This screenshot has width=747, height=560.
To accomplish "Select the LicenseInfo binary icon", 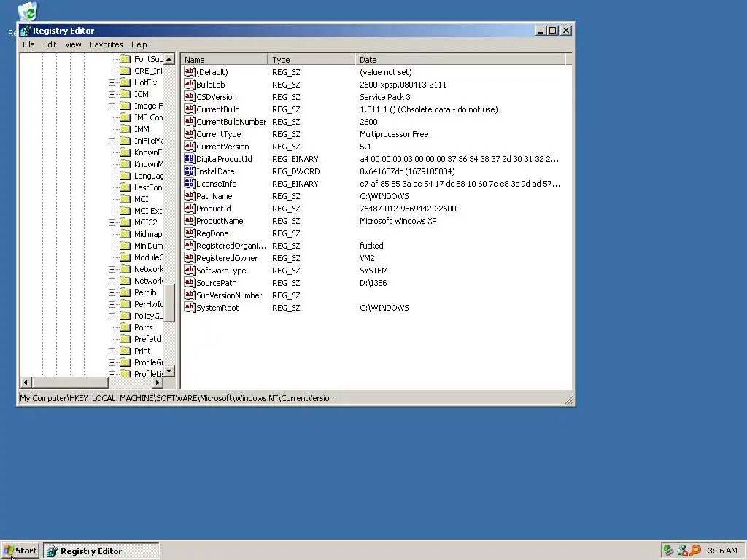I will [190, 183].
